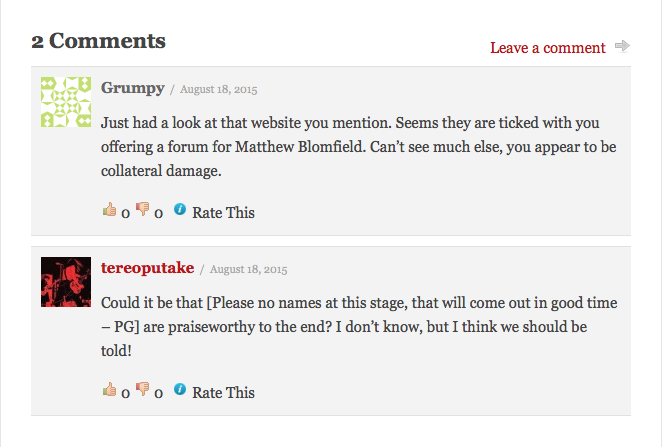
Task: Click the text of Grumpy's comment
Action: [358, 146]
